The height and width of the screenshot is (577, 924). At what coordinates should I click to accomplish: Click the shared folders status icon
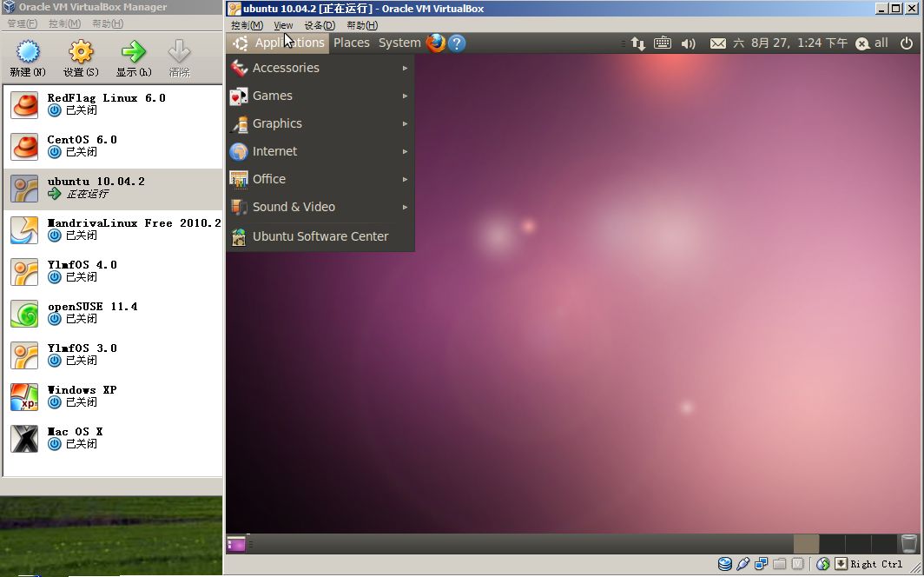[779, 564]
